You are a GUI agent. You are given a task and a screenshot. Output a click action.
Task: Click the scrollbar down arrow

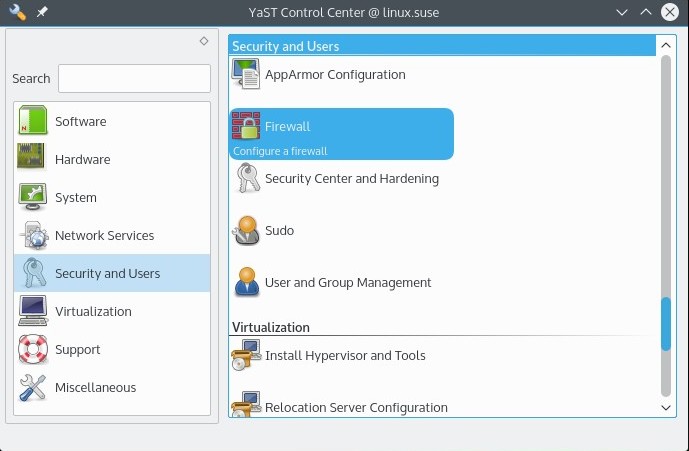click(666, 407)
